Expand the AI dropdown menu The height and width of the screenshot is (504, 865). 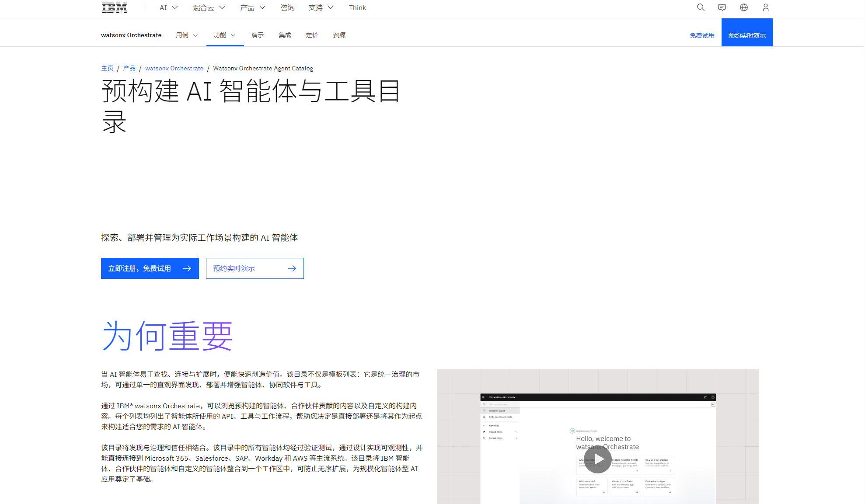click(167, 7)
